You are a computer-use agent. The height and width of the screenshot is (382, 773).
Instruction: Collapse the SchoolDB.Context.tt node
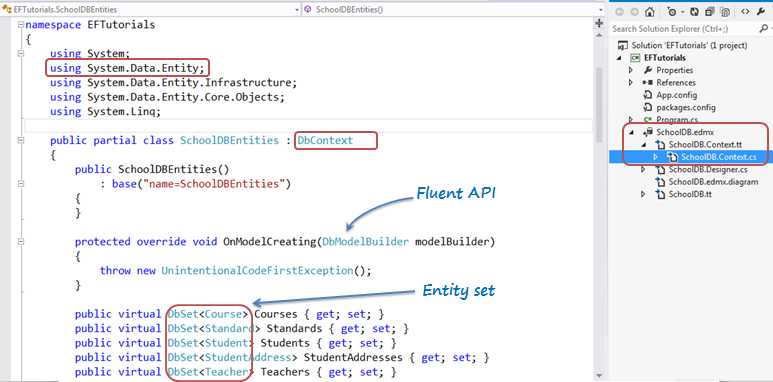643,145
